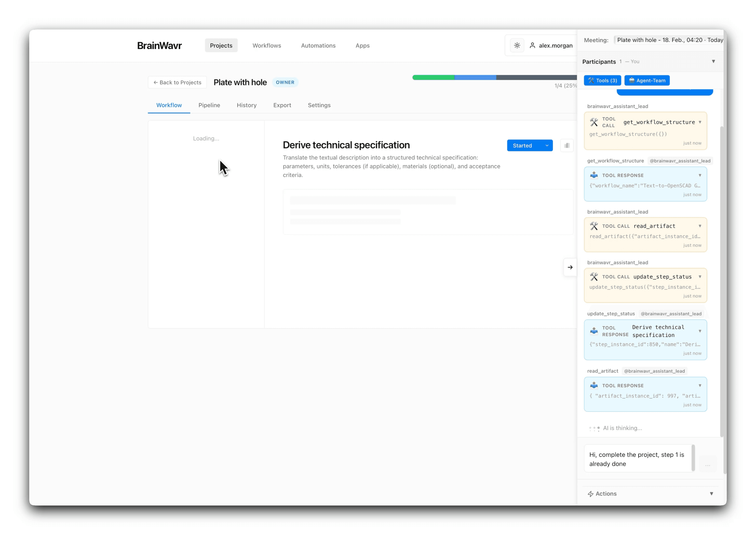The height and width of the screenshot is (535, 756).
Task: Click the OWNER badge
Action: [285, 82]
